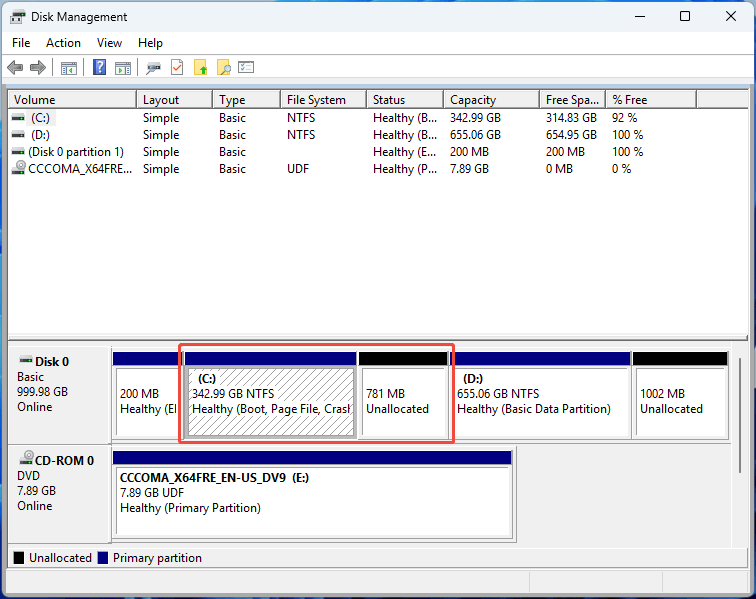Sort by the Type column header
The width and height of the screenshot is (756, 599).
pos(246,100)
